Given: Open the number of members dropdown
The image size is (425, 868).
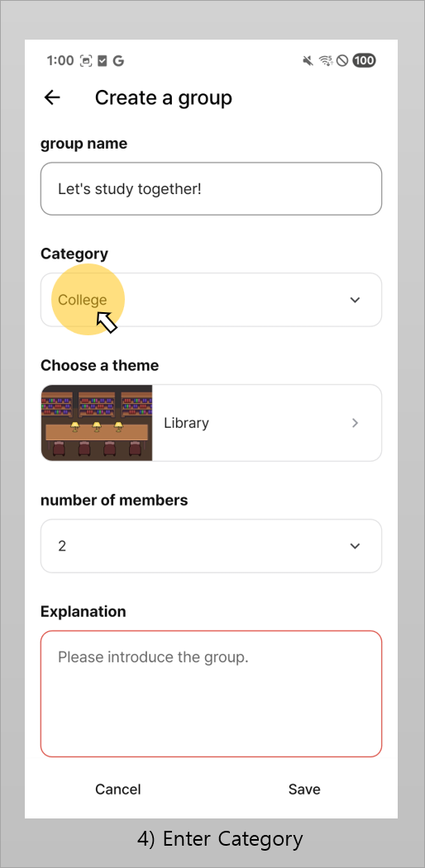Looking at the screenshot, I should [x=211, y=546].
